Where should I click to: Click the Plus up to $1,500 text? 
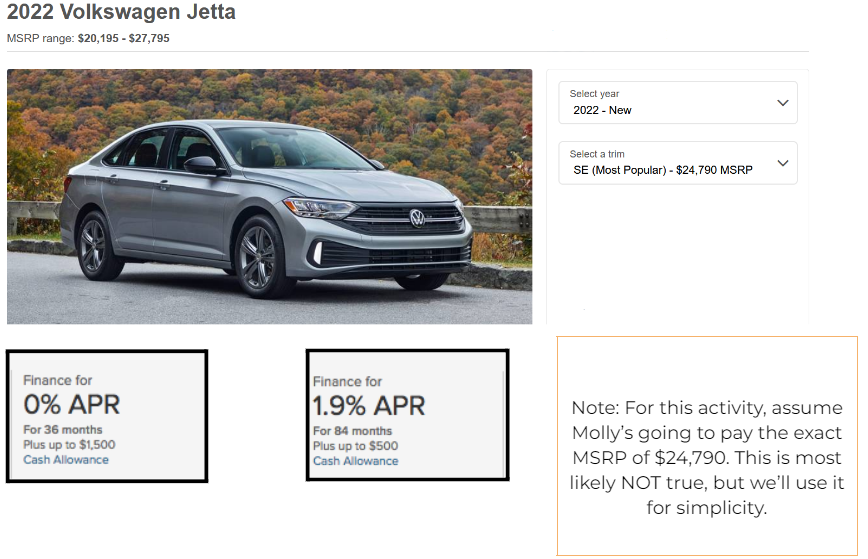[x=69, y=445]
